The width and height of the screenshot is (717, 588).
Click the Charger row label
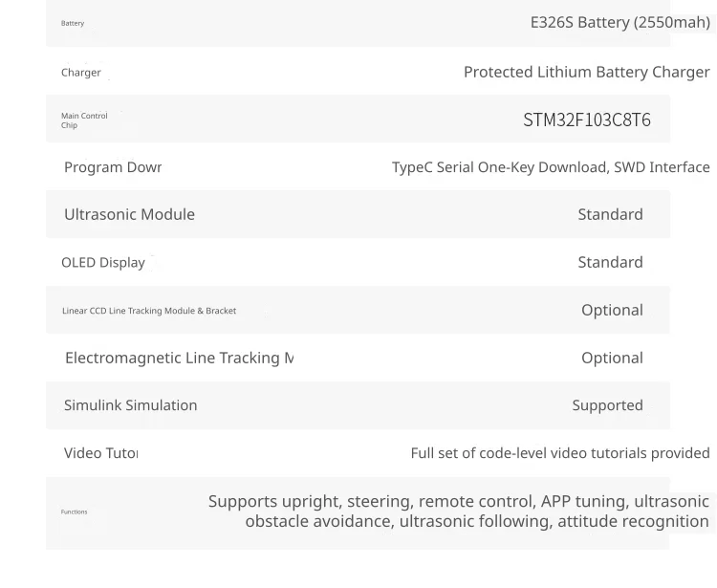pyautogui.click(x=81, y=73)
